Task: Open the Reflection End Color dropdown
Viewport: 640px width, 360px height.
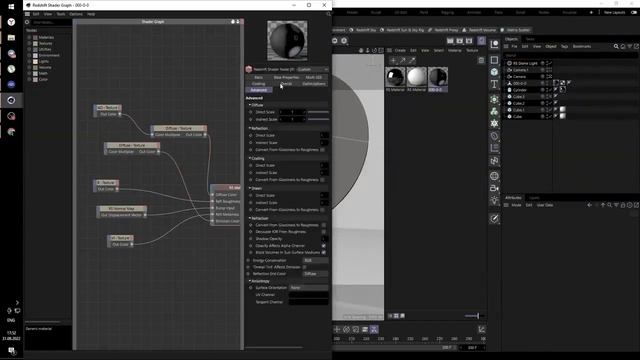Action: pos(316,274)
